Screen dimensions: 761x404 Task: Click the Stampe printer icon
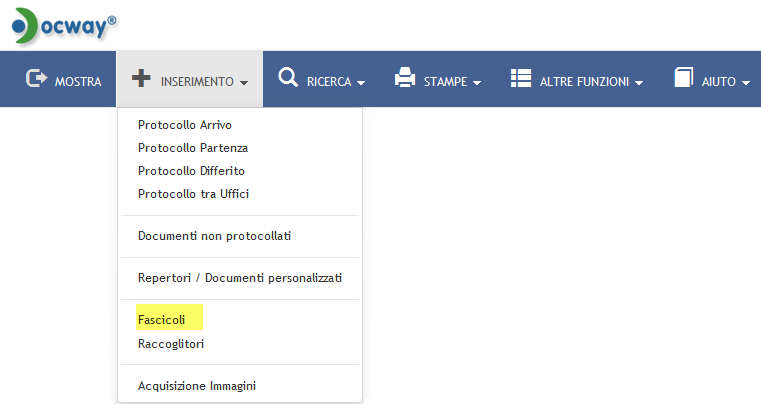tap(405, 78)
